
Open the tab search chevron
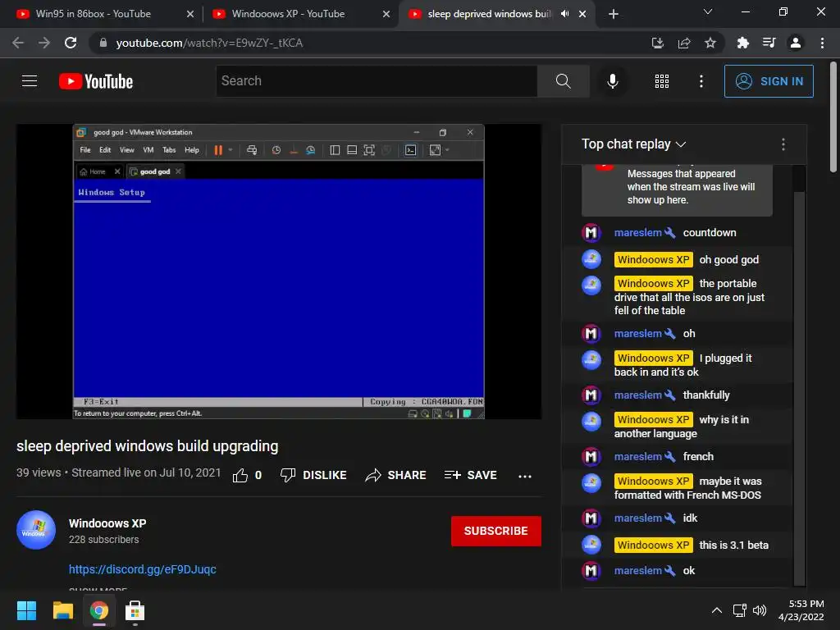(x=708, y=11)
